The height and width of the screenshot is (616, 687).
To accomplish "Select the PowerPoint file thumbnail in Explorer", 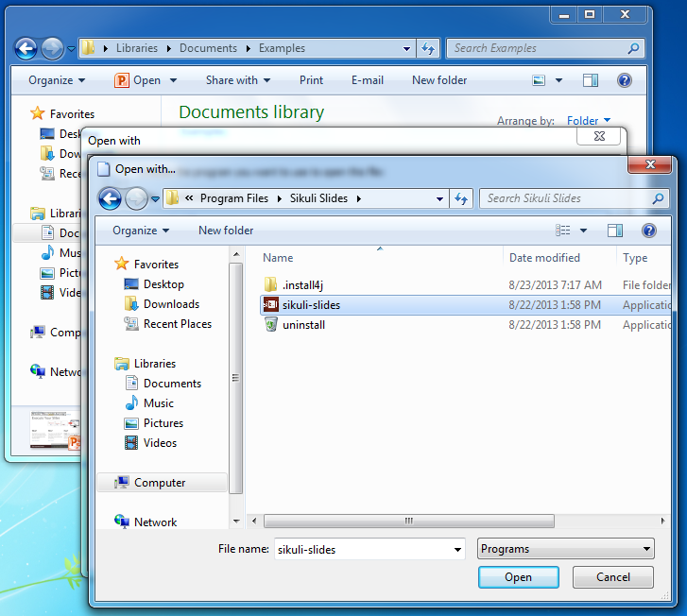I will [x=55, y=430].
